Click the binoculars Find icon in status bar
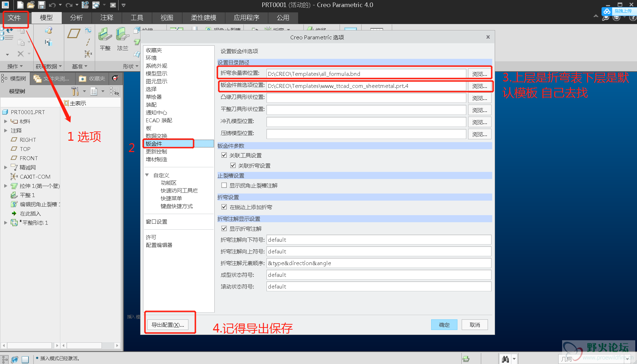Image resolution: width=637 pixels, height=364 pixels. tap(505, 359)
